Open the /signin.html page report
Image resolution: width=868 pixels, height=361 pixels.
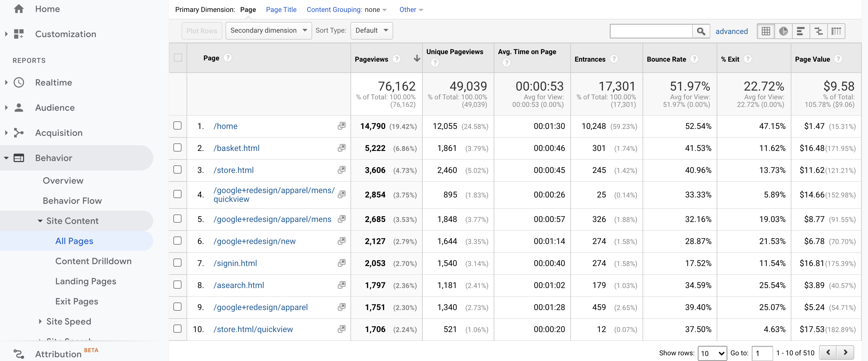235,263
